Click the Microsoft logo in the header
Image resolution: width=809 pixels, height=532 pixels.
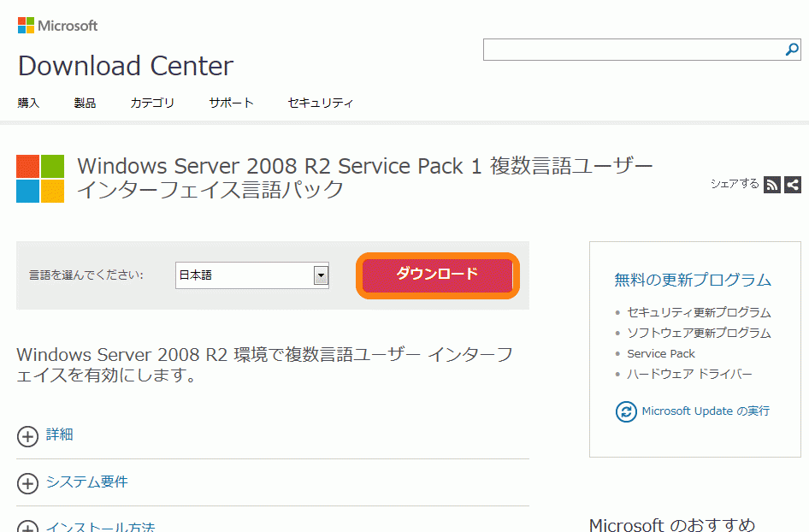(x=57, y=26)
